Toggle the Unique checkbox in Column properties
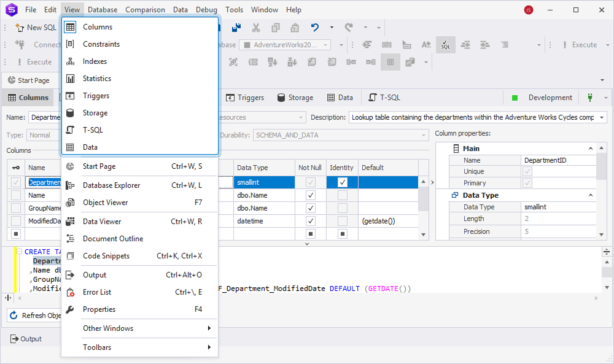 click(x=527, y=171)
